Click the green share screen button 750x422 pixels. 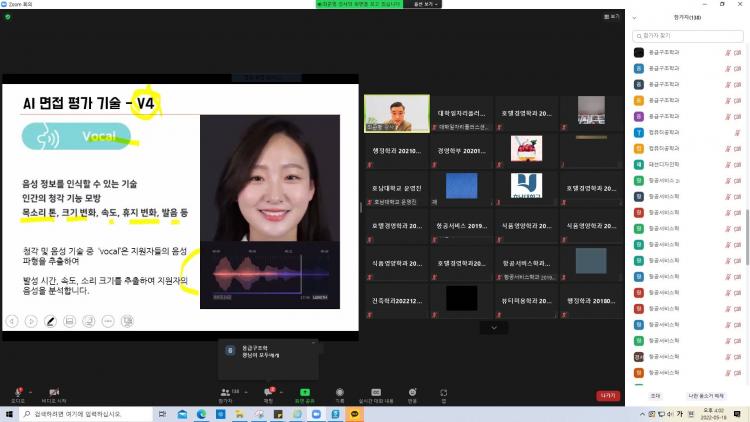pyautogui.click(x=305, y=391)
